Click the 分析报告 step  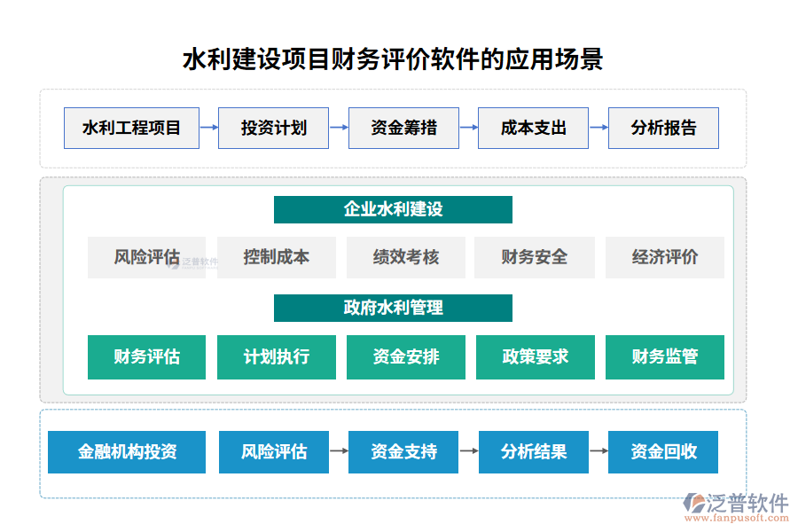click(x=663, y=128)
